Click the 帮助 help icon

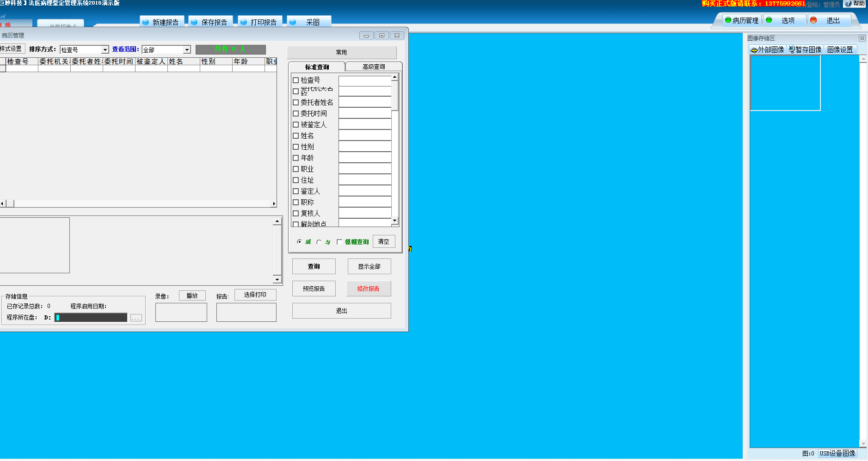point(848,4)
